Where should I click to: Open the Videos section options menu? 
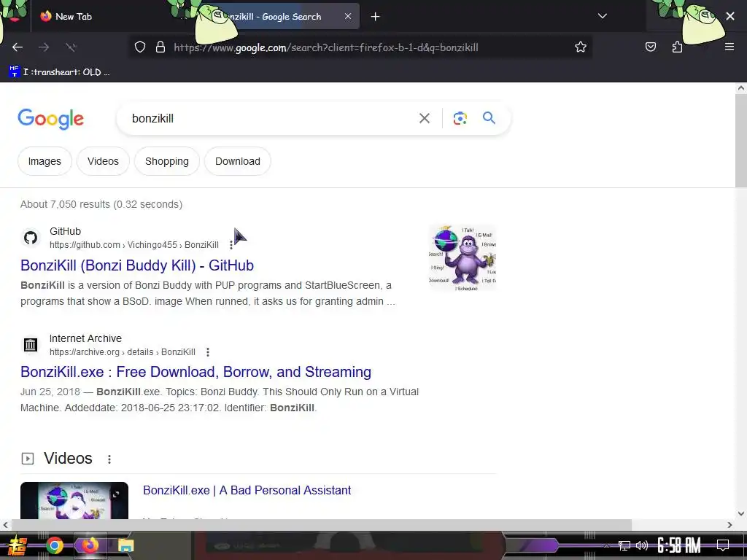[109, 459]
